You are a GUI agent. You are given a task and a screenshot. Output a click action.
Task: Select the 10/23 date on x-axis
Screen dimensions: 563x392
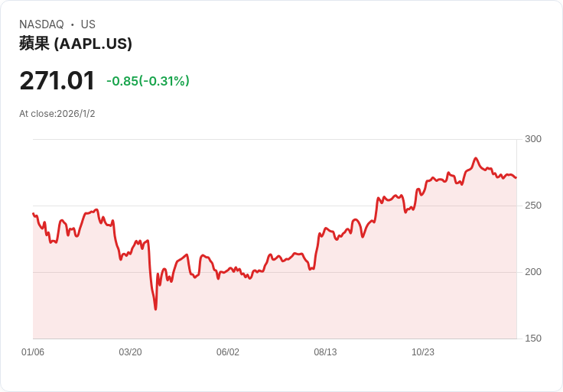tap(423, 352)
